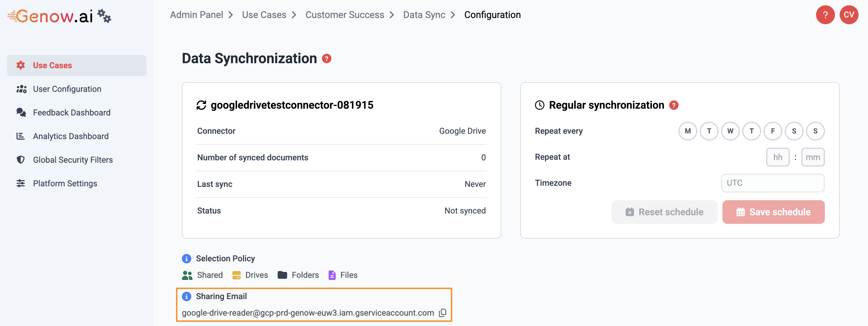This screenshot has height=326, width=868.
Task: Click the minutes mm field
Action: (x=812, y=157)
